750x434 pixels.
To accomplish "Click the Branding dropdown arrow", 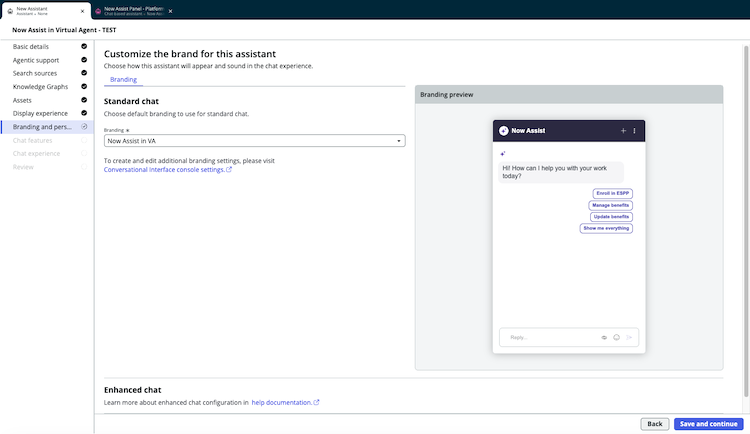I will point(399,141).
